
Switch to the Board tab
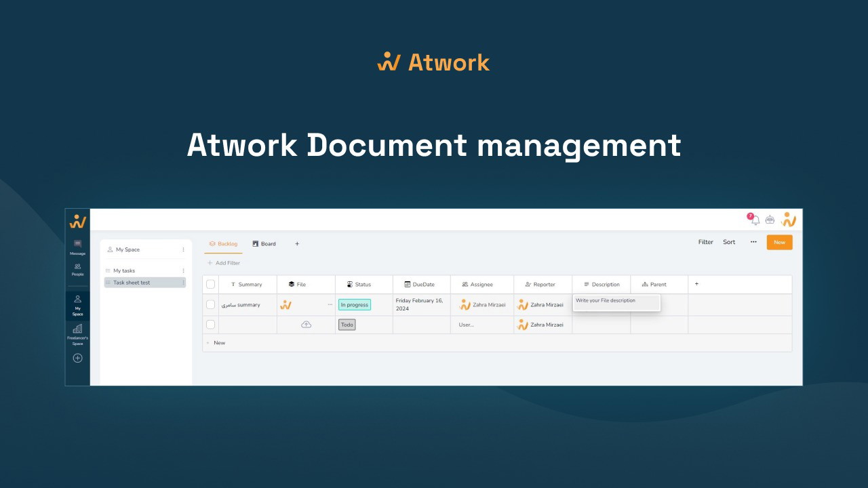[x=264, y=244]
